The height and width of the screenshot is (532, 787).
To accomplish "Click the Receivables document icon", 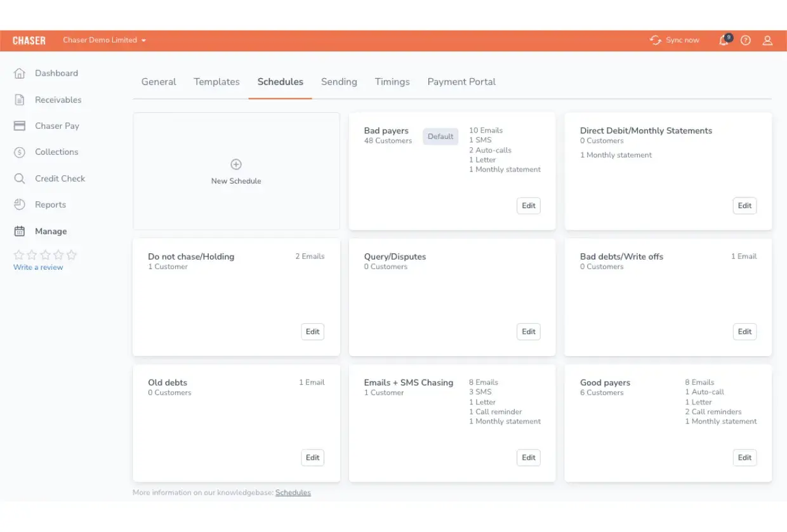I will pos(20,100).
